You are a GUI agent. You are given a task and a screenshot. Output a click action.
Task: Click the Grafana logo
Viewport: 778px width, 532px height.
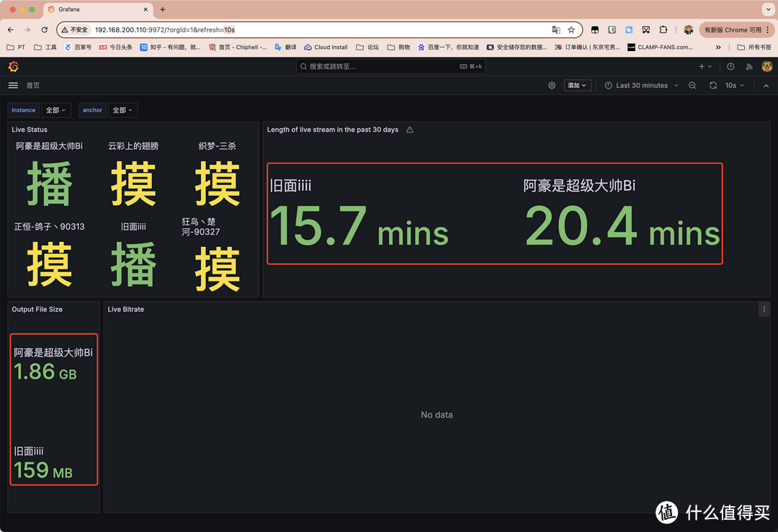(14, 66)
